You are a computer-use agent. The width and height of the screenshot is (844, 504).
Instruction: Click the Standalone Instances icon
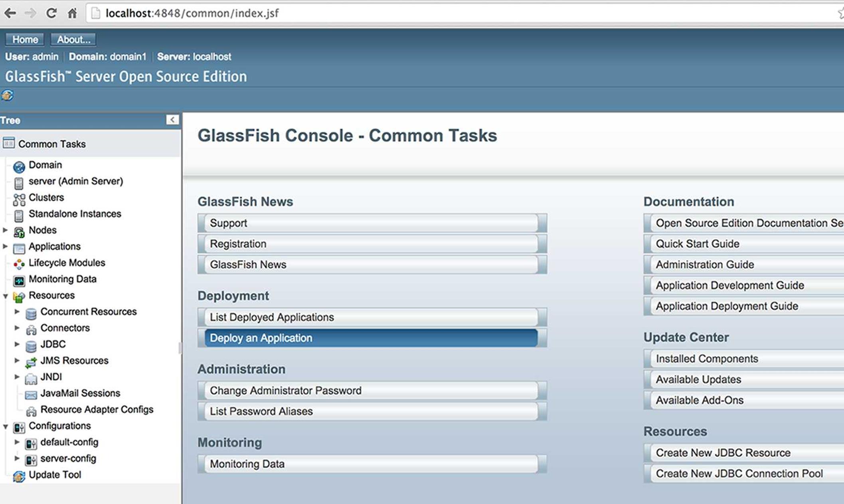coord(19,215)
